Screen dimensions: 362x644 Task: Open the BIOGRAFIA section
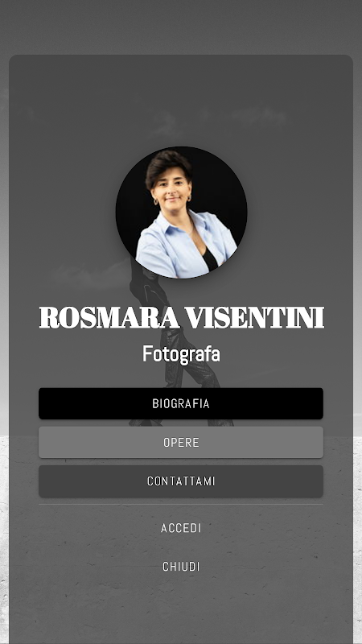point(181,403)
